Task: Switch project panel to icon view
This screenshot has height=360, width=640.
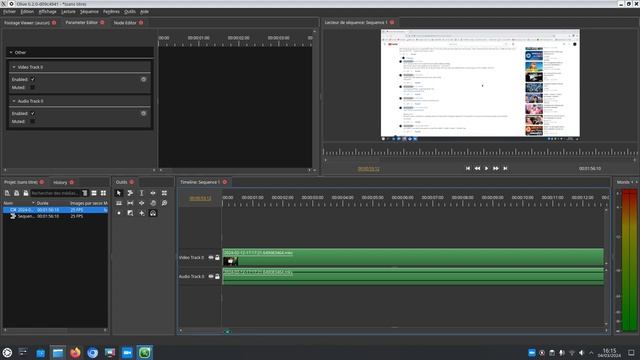Action: click(103, 193)
